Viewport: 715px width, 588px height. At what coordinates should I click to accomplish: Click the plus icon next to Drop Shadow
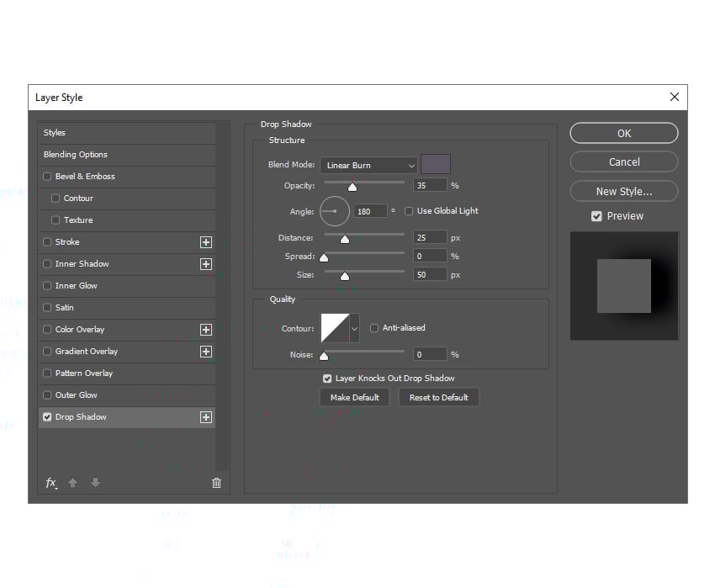click(206, 416)
